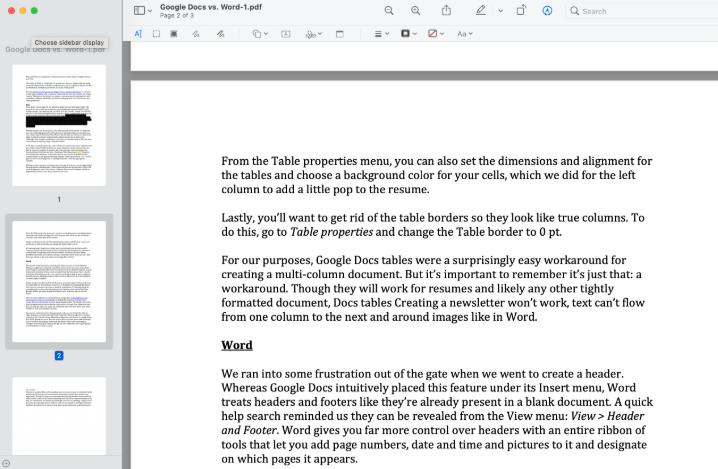Add a Note annotation
The image size is (718, 469).
coord(339,34)
